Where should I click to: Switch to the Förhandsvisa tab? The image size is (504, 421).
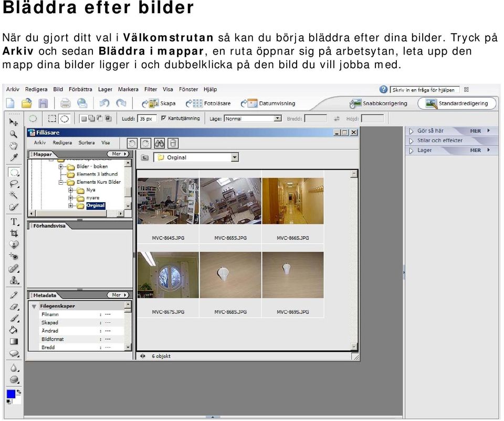pyautogui.click(x=49, y=226)
